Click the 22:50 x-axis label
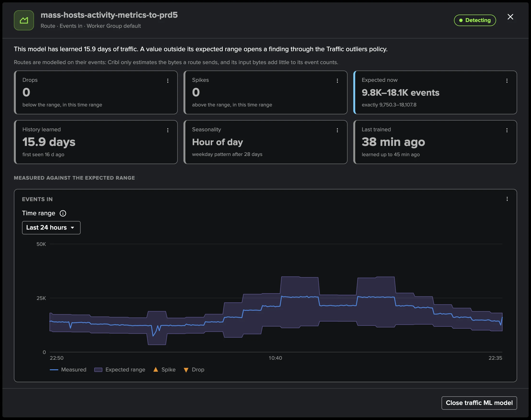This screenshot has width=531, height=420. pyautogui.click(x=56, y=358)
